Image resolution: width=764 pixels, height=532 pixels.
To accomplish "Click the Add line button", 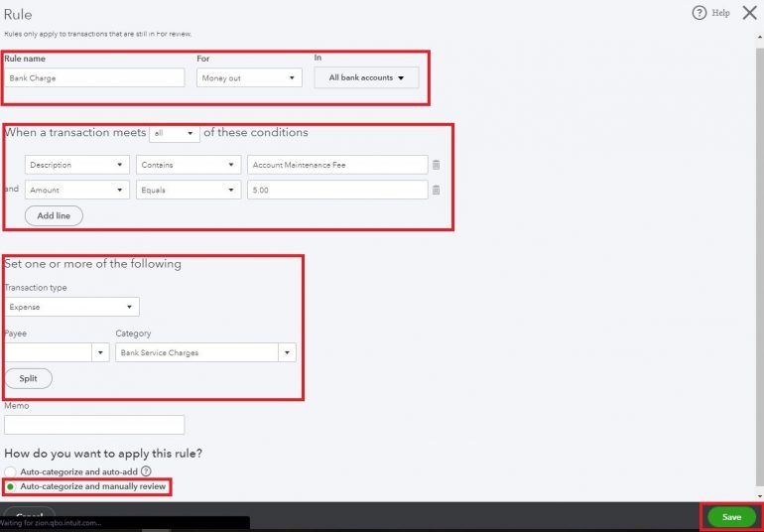I will click(x=54, y=215).
